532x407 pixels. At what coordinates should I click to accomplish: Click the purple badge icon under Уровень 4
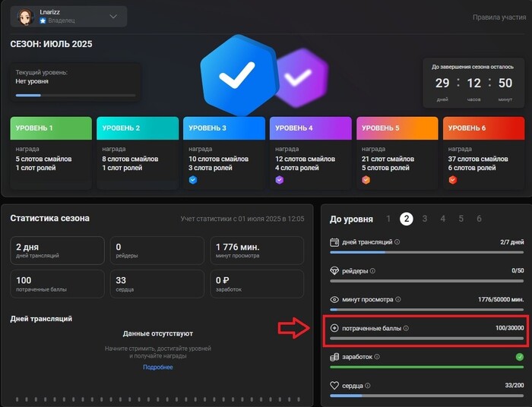(280, 180)
